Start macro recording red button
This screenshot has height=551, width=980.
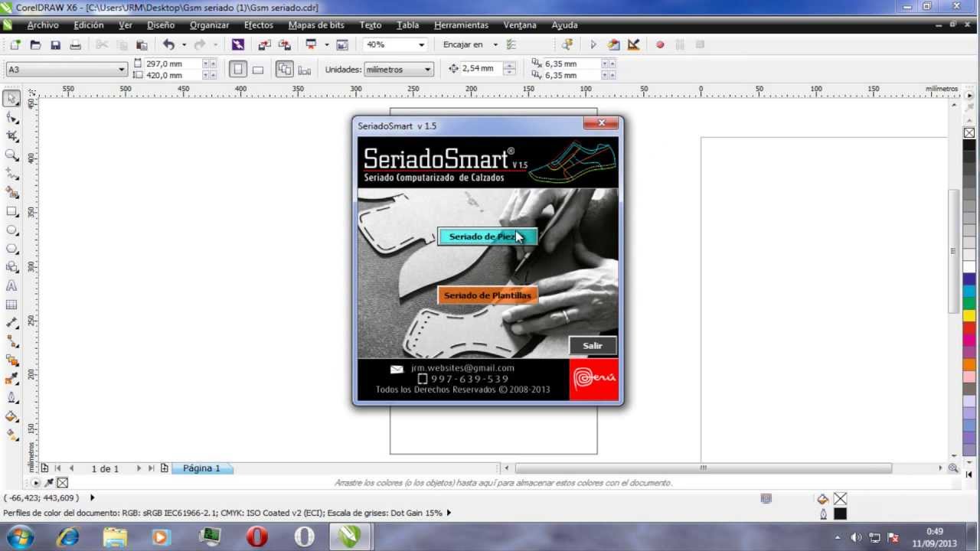660,45
